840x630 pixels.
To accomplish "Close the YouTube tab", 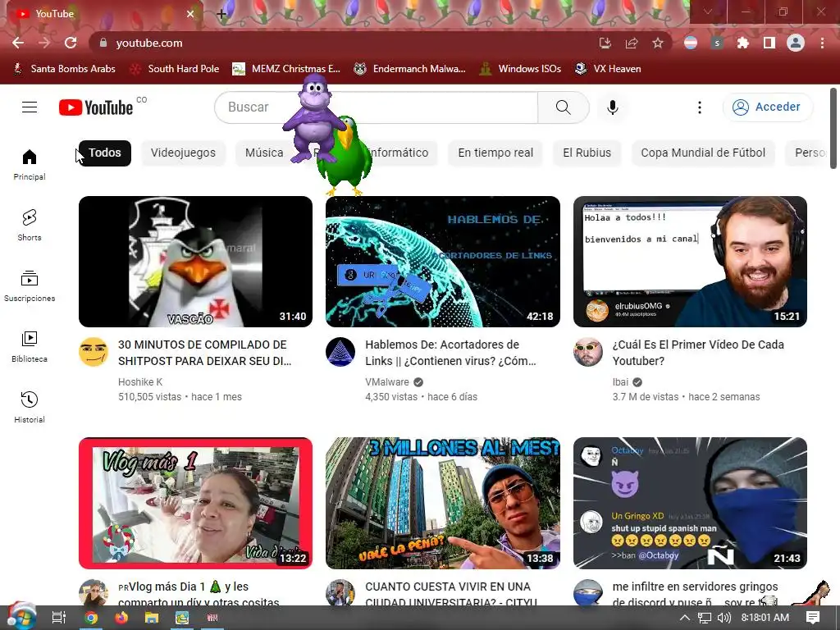I will click(x=190, y=14).
